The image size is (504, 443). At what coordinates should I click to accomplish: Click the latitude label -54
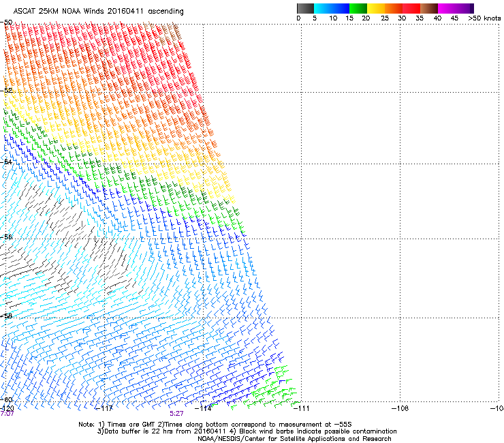click(6, 162)
